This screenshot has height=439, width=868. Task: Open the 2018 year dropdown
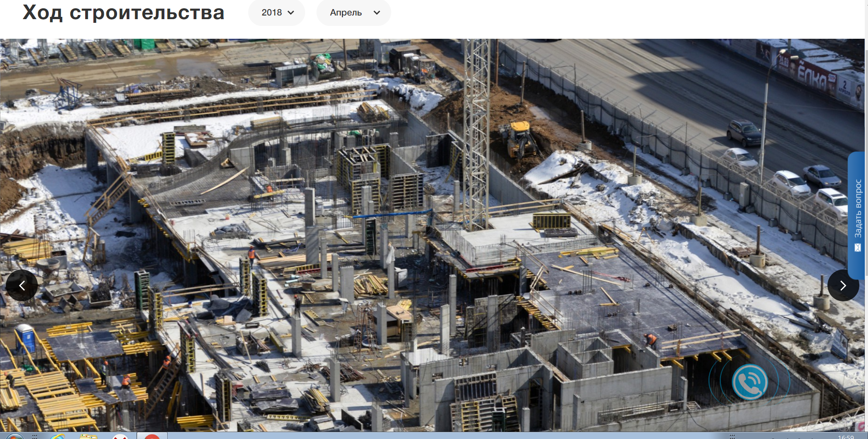pos(276,13)
